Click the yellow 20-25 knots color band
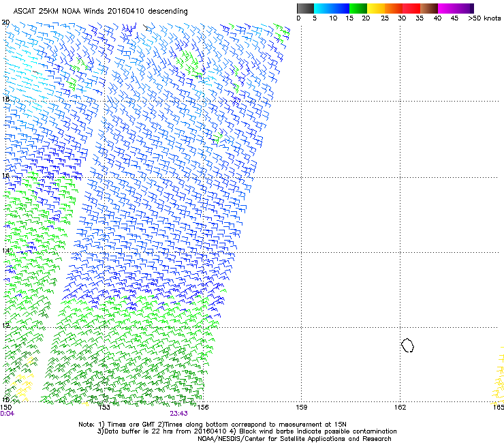 (x=376, y=8)
